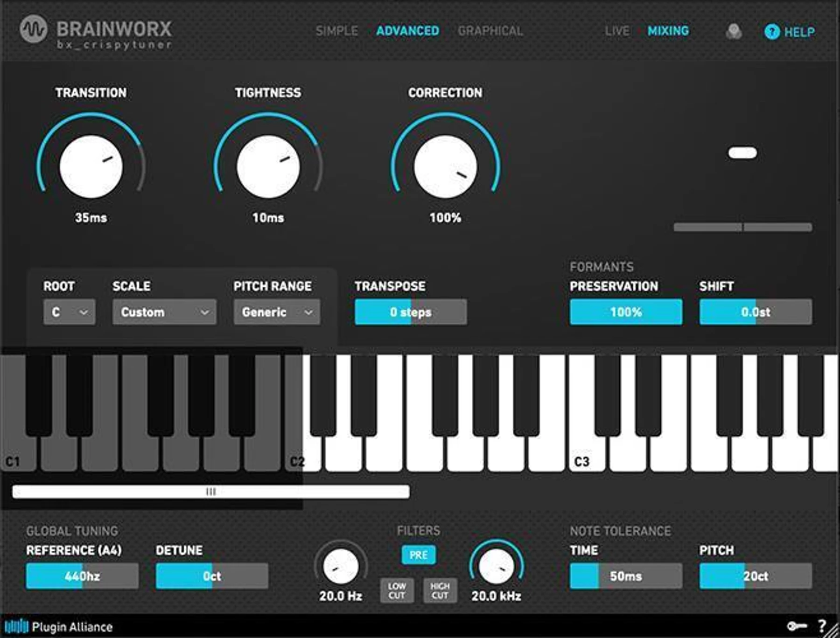Click the TIGHTNESS knob
The height and width of the screenshot is (638, 840).
(x=268, y=166)
